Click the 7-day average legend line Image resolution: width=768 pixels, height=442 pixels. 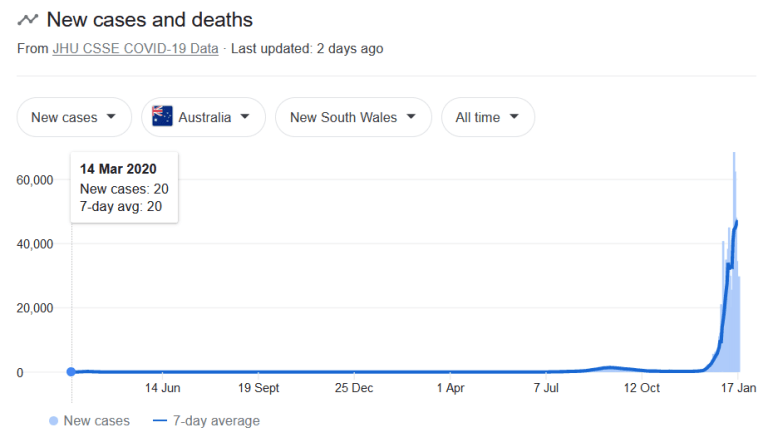pyautogui.click(x=160, y=421)
